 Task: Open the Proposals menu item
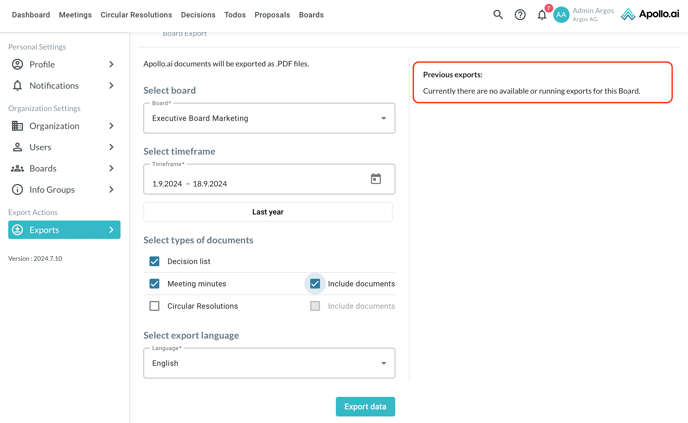click(272, 15)
